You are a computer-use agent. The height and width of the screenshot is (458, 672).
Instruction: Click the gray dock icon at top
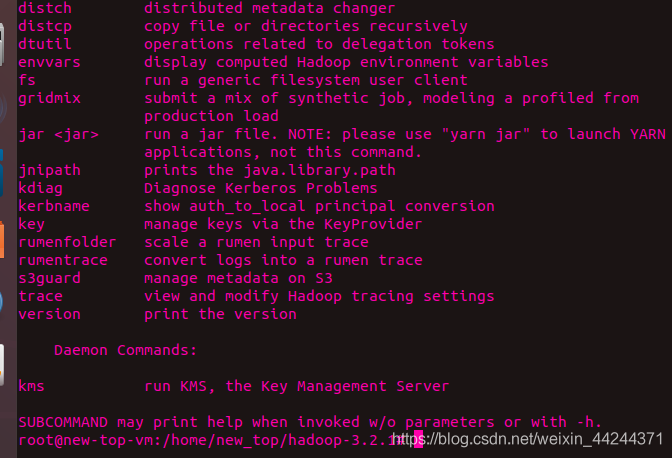tap(2, 45)
